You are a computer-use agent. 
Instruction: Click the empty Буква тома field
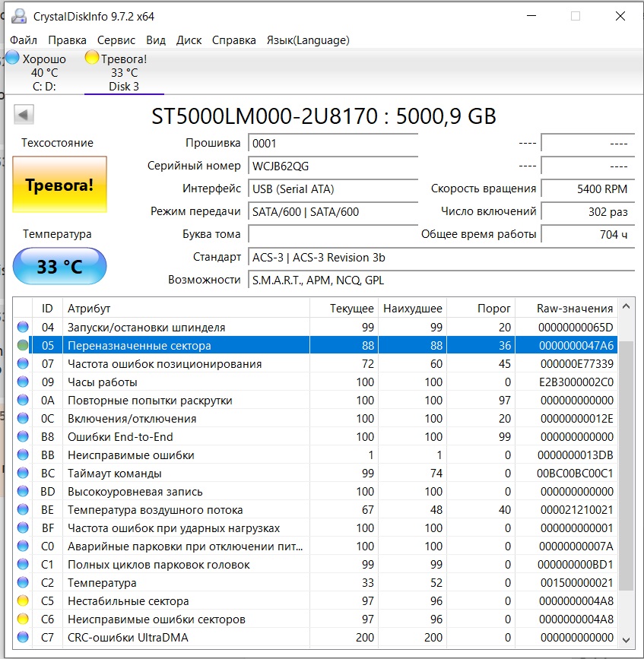tap(333, 234)
